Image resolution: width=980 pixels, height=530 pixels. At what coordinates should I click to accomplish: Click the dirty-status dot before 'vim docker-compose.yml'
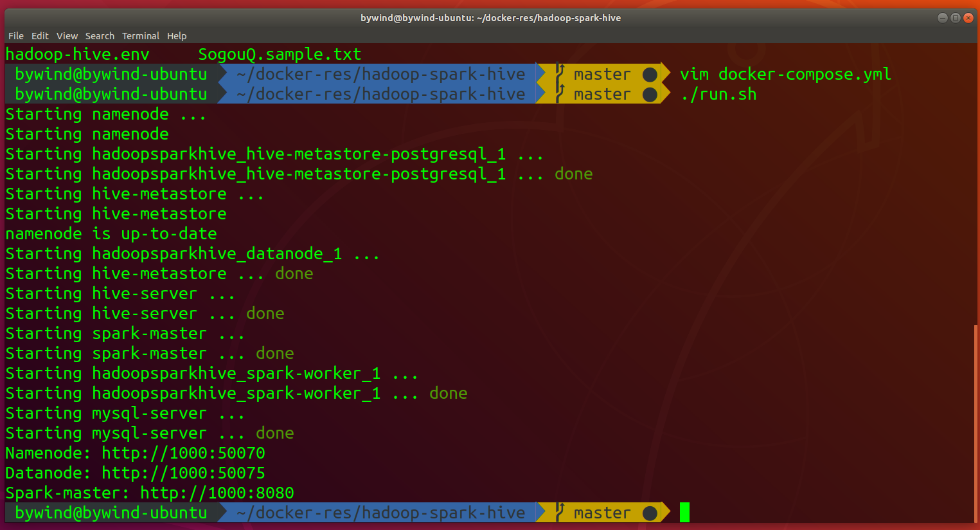click(650, 75)
